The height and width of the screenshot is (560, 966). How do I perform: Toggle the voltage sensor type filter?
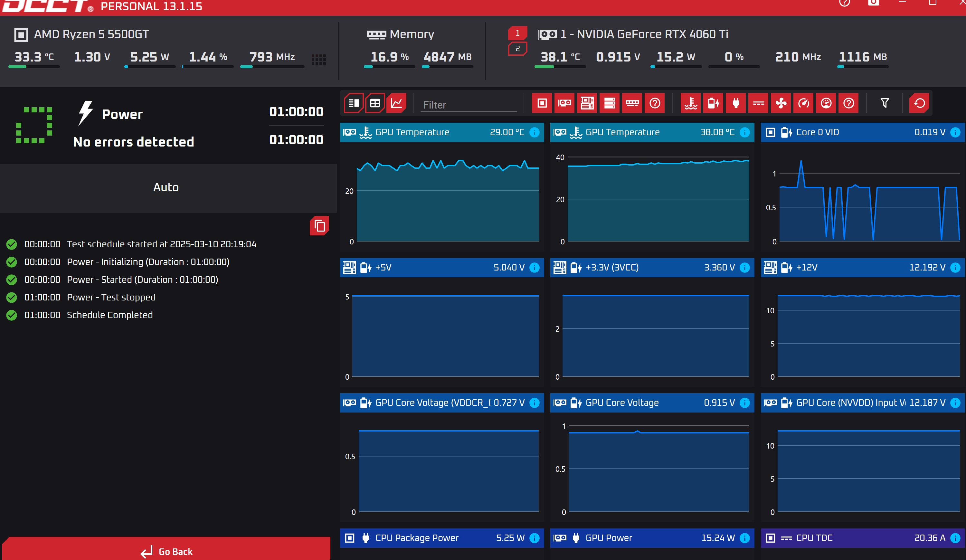[713, 103]
